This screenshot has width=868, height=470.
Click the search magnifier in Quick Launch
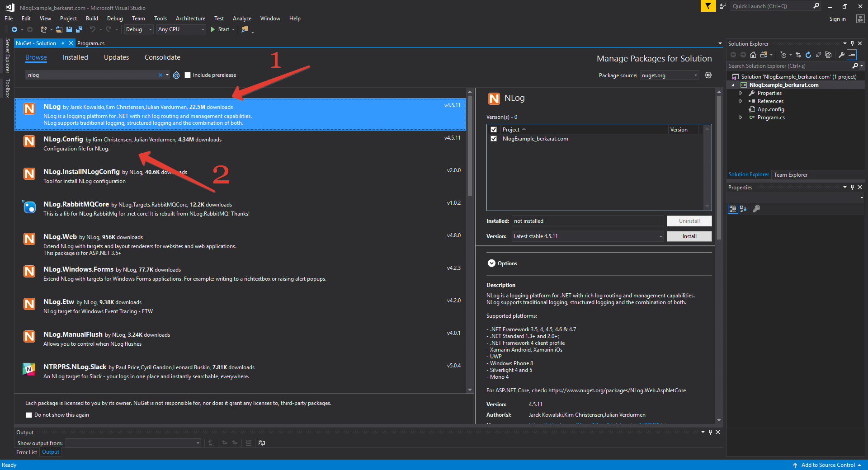click(x=816, y=6)
